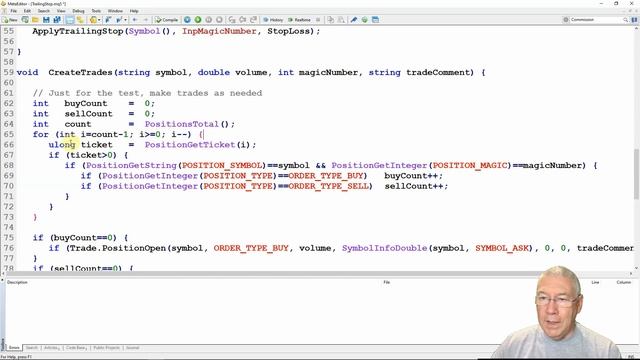Open the Help menu
The height and width of the screenshot is (360, 640).
tap(134, 11)
